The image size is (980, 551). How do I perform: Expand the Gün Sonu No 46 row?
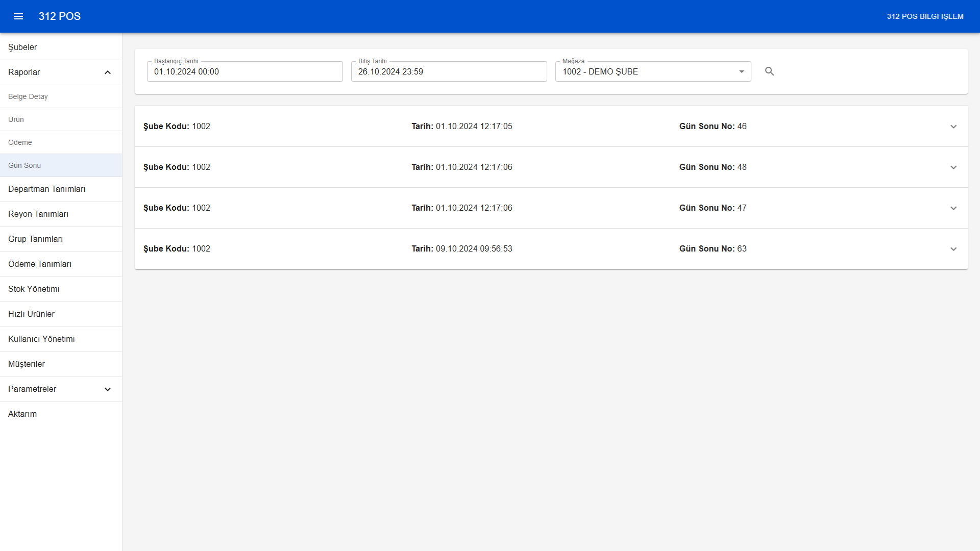pyautogui.click(x=953, y=127)
